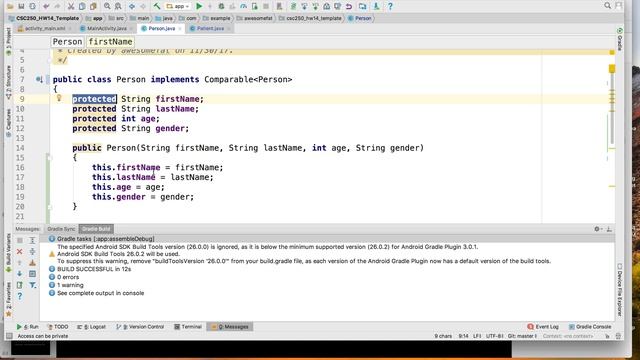
Task: Close the Person.java tab
Action: point(180,29)
